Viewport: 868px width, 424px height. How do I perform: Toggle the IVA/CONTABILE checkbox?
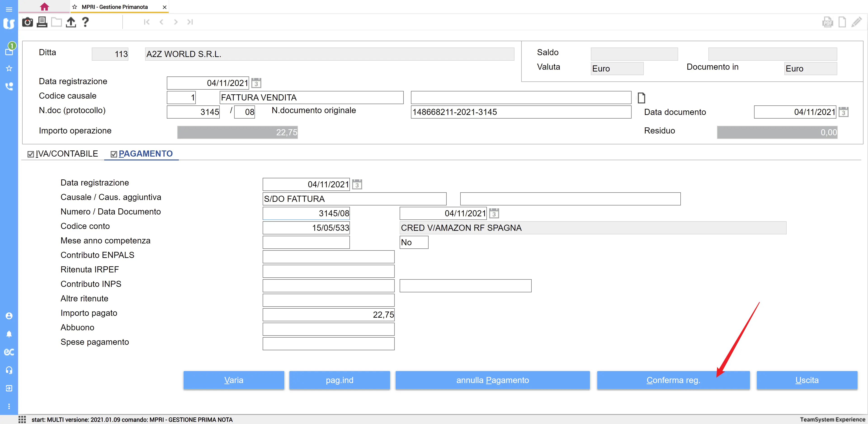pyautogui.click(x=31, y=154)
